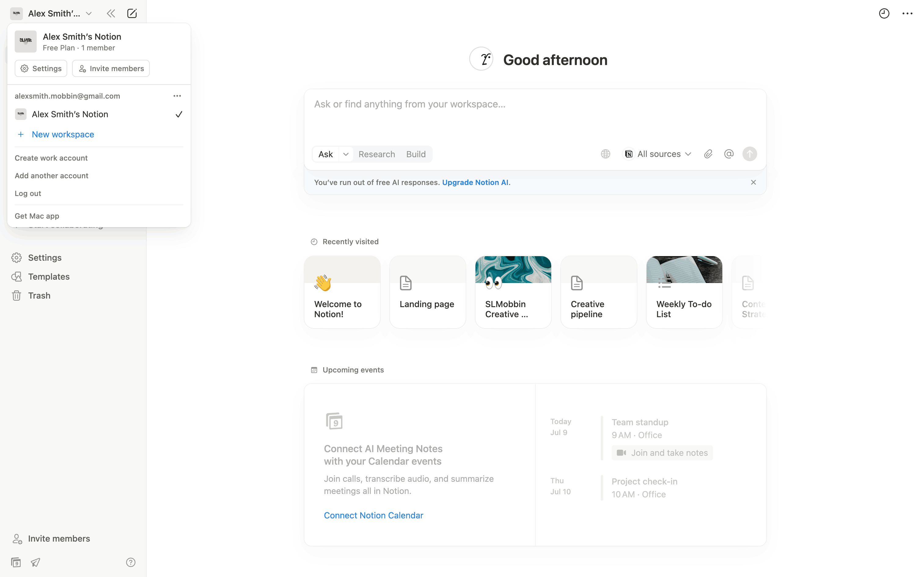924x577 pixels.
Task: Open the three-dot page options menu
Action: click(907, 14)
